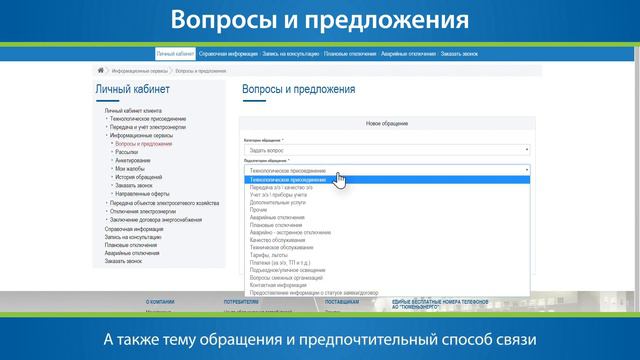Screen dimensions: 640x360
Task: Open the last sidebar link 'Заказать звонок'
Action: tap(123, 261)
